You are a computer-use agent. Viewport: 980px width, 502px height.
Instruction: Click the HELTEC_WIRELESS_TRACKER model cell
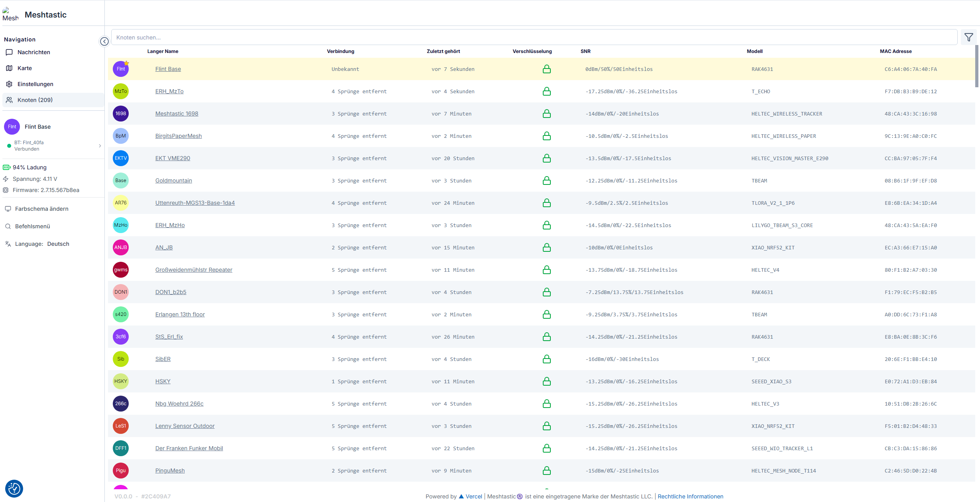[787, 114]
